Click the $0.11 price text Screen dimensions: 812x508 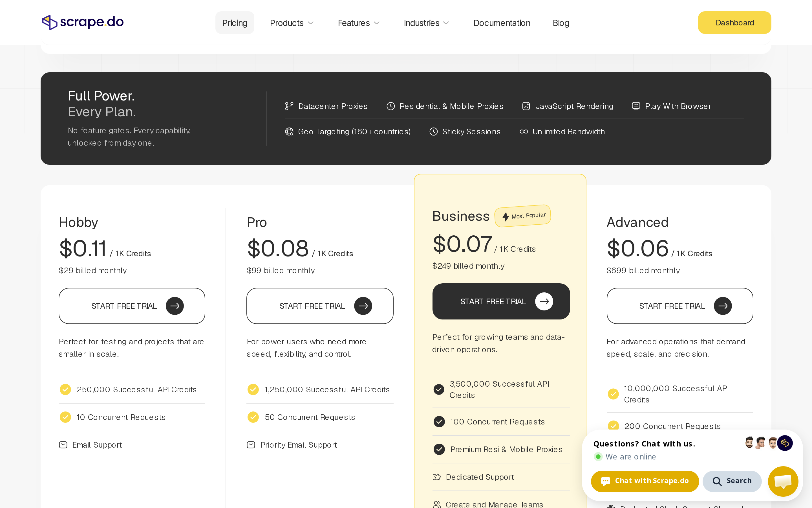tap(83, 249)
